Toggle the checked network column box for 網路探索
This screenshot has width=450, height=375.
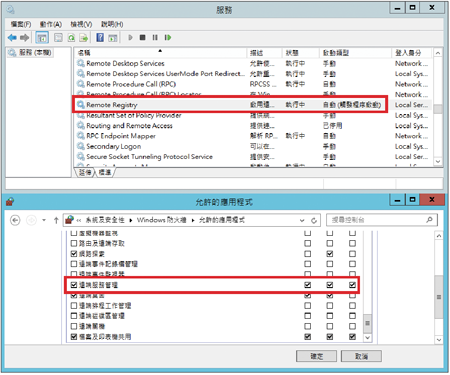point(330,254)
